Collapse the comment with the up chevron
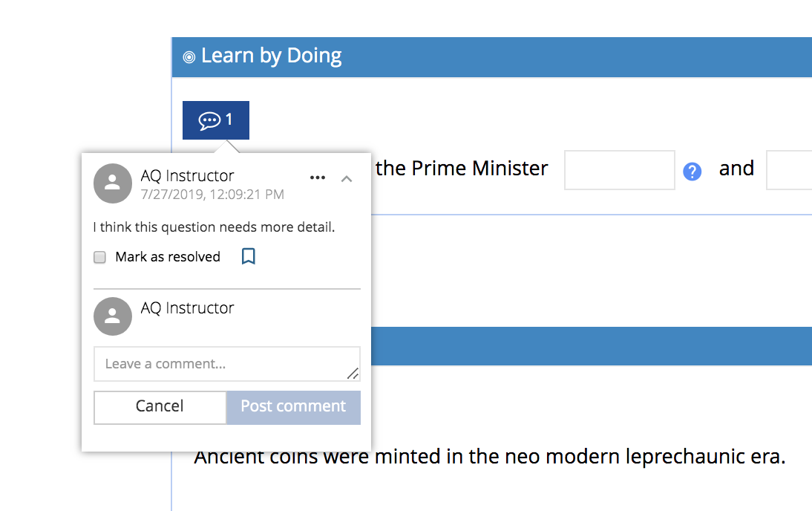The width and height of the screenshot is (812, 511). [x=347, y=179]
